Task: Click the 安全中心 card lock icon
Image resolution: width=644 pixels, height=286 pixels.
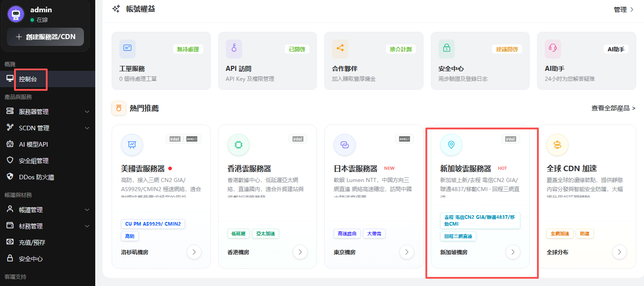Action: (x=447, y=49)
